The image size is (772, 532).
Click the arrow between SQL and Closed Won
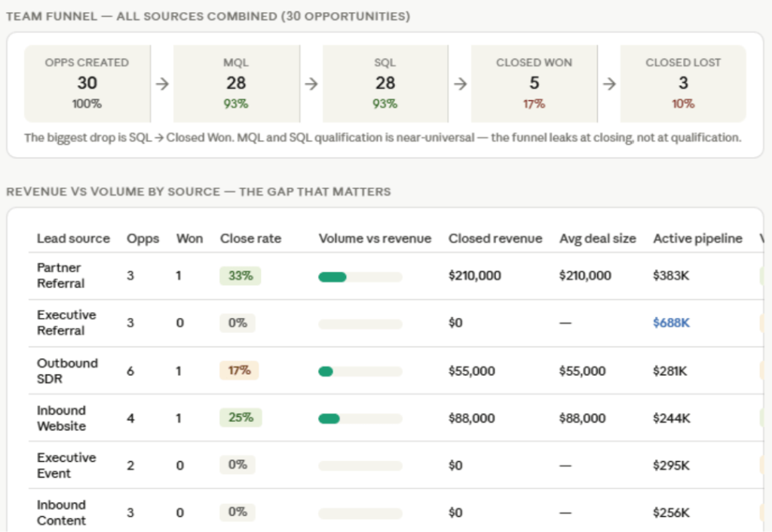coord(461,84)
